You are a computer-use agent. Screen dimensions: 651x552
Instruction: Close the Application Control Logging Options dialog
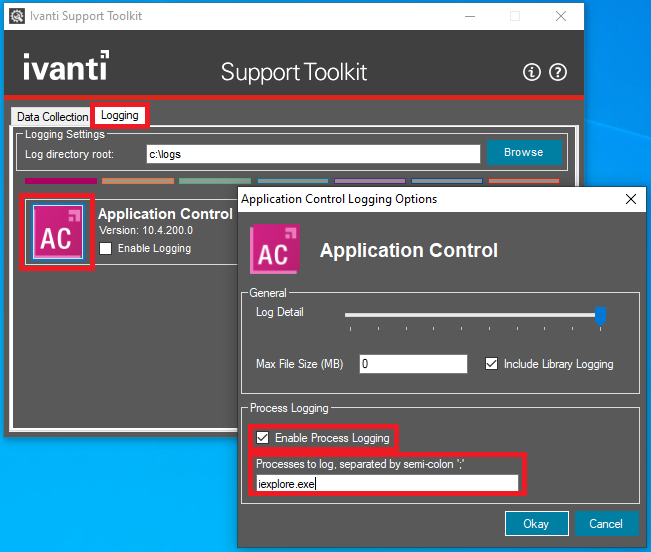(630, 199)
